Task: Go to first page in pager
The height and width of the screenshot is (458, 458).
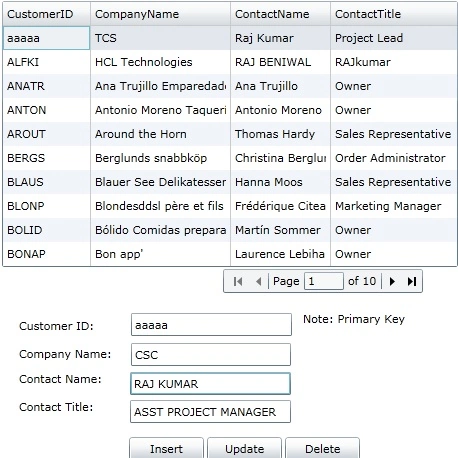Action: point(238,282)
